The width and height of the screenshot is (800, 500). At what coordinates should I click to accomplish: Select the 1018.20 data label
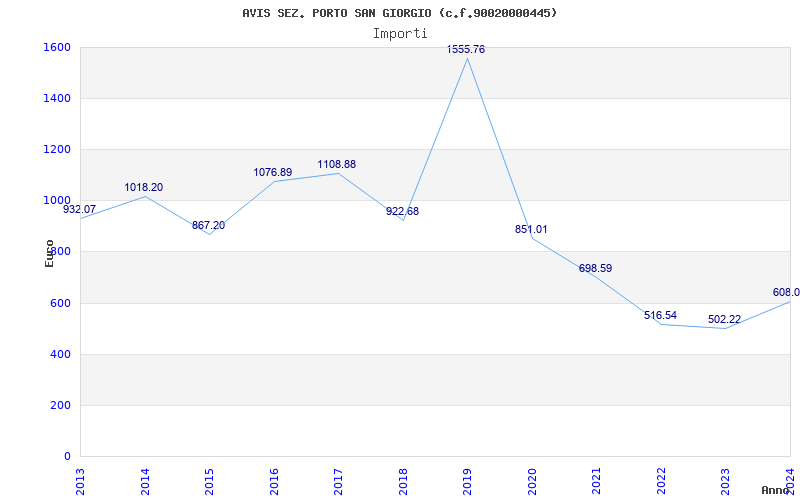click(x=144, y=187)
